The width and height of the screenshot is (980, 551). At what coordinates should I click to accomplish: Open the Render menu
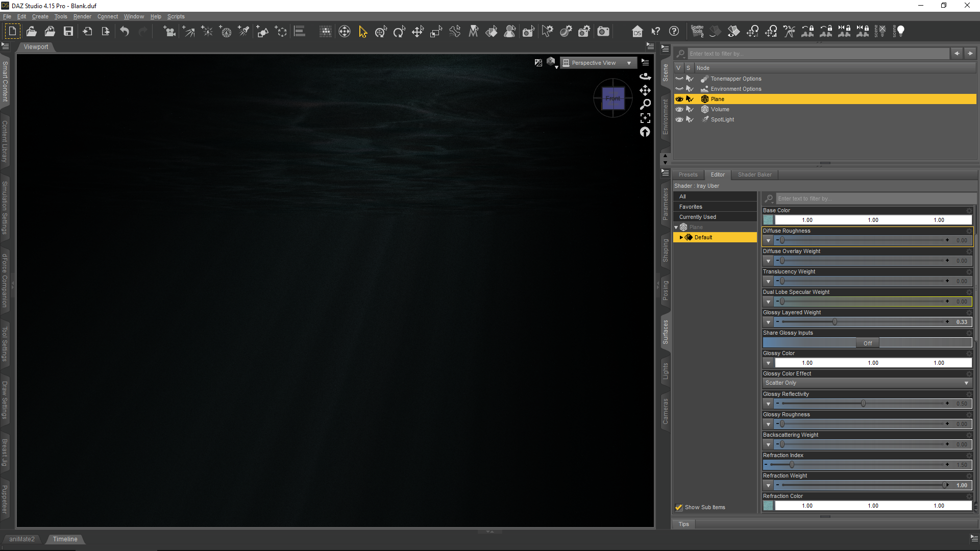tap(82, 16)
